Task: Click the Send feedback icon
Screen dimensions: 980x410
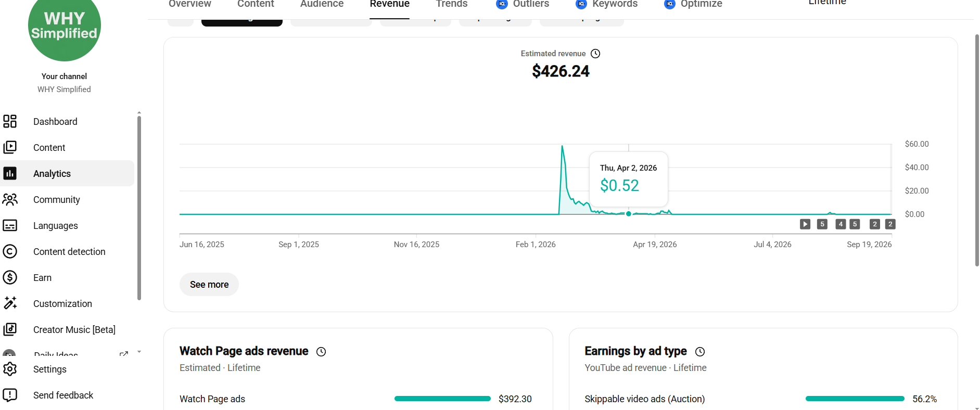Action: pyautogui.click(x=10, y=395)
